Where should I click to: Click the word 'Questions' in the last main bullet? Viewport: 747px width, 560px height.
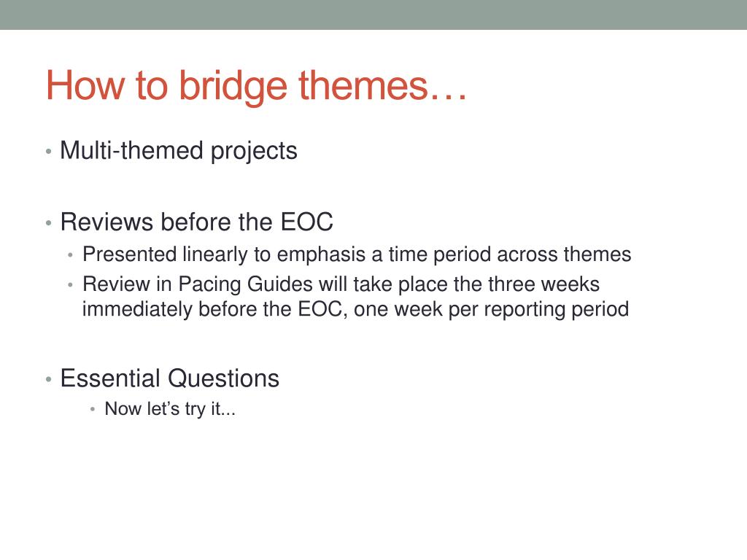(224, 378)
